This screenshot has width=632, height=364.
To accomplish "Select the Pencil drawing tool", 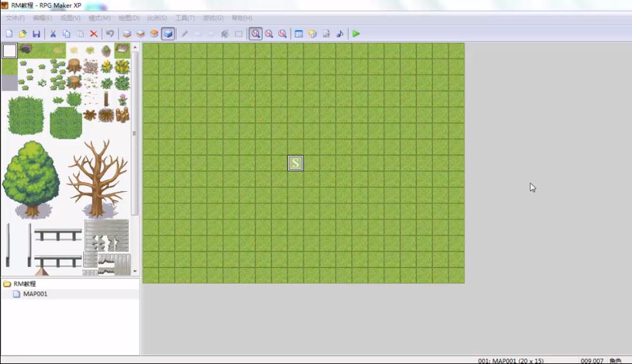I will coord(184,34).
